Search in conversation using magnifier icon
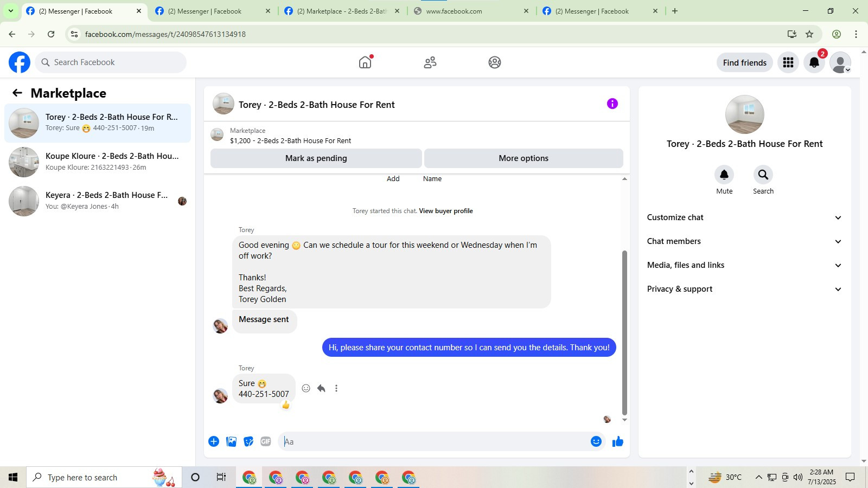Image resolution: width=868 pixels, height=488 pixels. tap(763, 175)
